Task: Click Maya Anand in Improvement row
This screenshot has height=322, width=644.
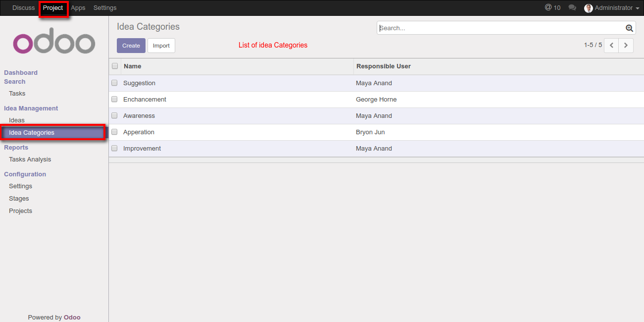Action: (x=374, y=149)
